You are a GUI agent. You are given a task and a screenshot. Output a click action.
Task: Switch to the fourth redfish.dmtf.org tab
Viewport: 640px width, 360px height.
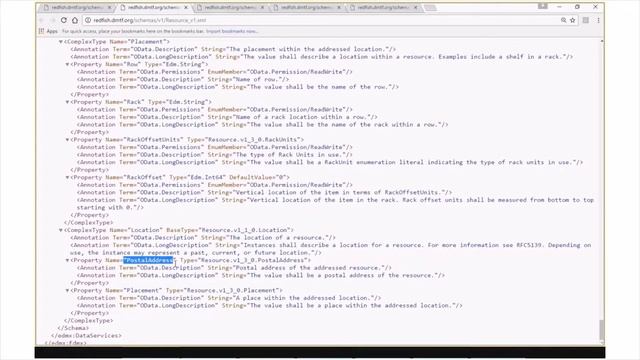(306, 7)
